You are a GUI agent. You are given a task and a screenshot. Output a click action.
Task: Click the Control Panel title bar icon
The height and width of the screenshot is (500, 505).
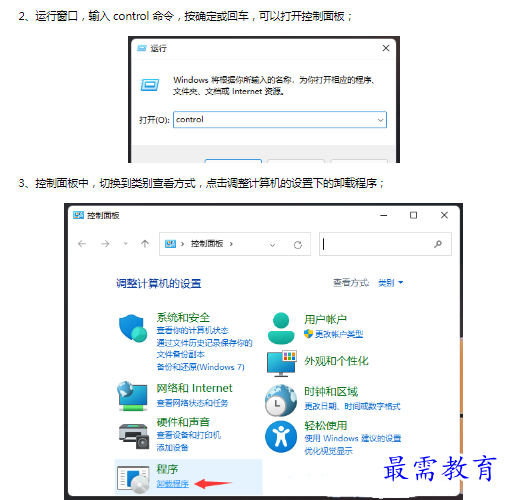[x=78, y=215]
